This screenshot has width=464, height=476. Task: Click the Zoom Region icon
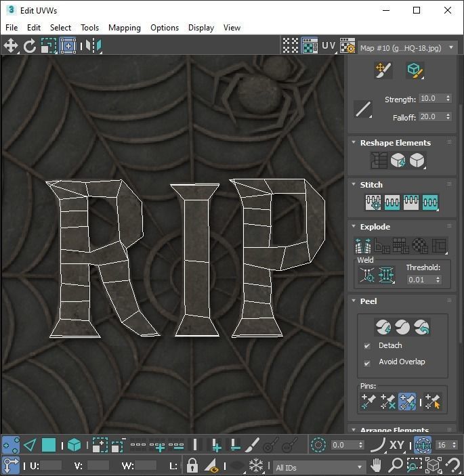415,465
